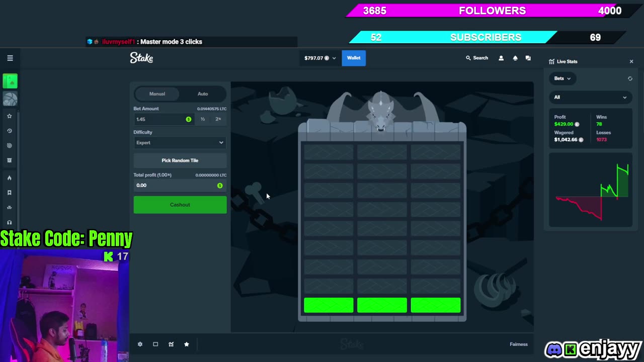Halve the bet amount with ½ button

tap(203, 119)
